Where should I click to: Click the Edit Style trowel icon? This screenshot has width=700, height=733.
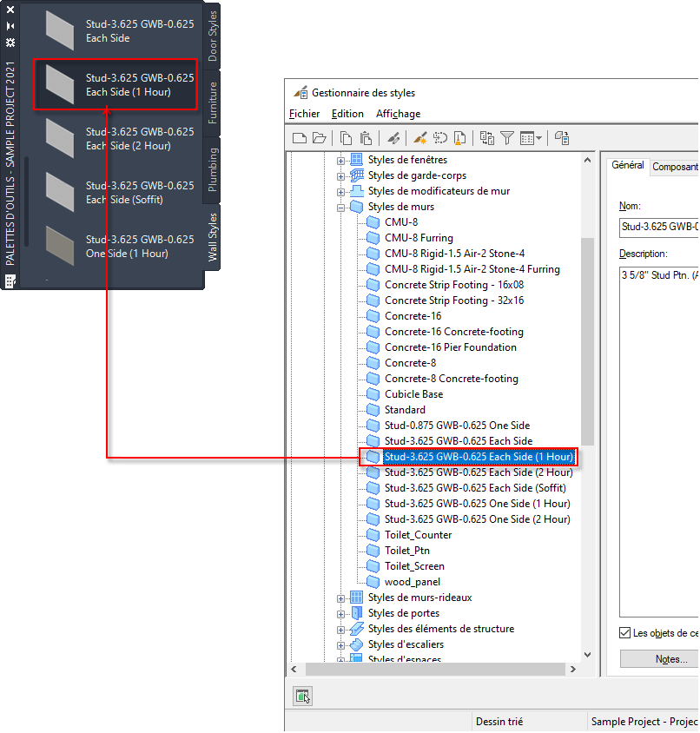point(393,138)
